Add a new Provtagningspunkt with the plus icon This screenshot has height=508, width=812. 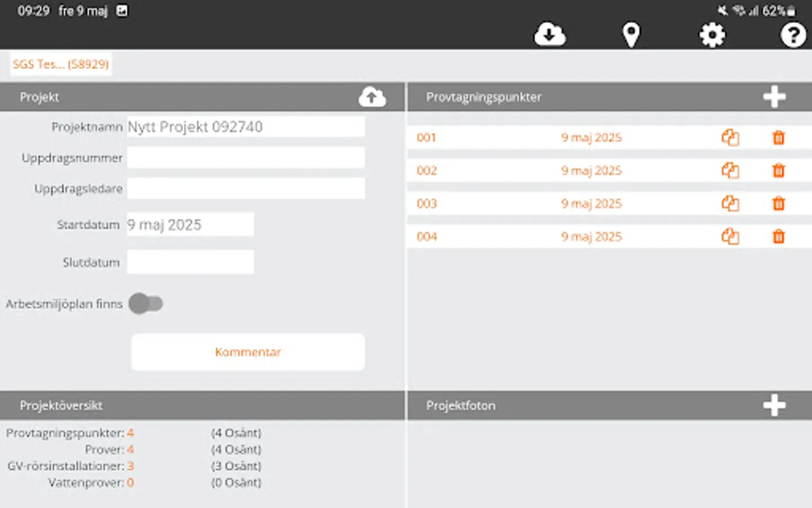click(x=775, y=96)
